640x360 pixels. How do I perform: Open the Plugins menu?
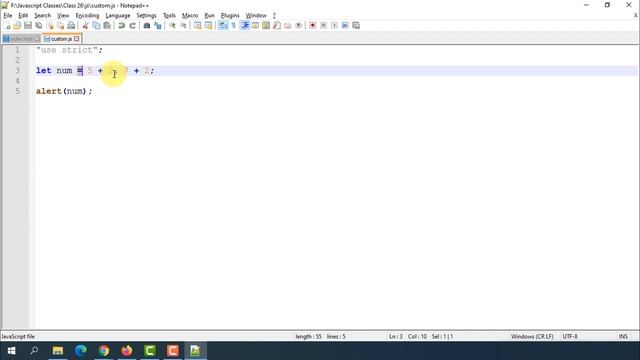pos(230,16)
